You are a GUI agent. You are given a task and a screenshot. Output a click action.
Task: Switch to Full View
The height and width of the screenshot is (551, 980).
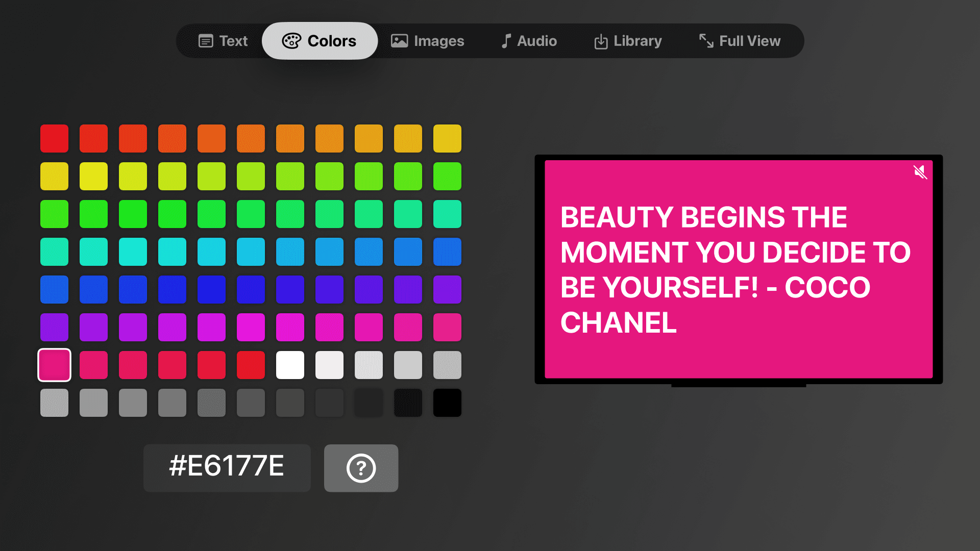tap(740, 41)
